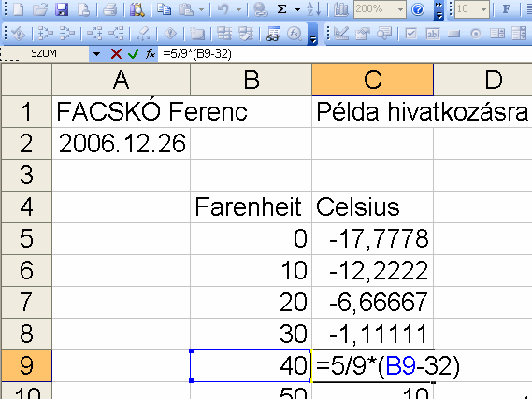Select the Checkbox form control icon
The width and height of the screenshot is (532, 399).
(x=410, y=34)
